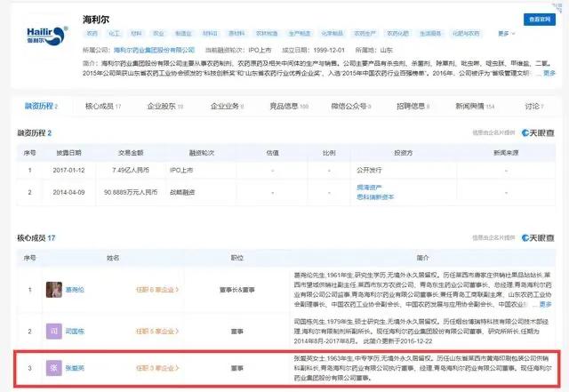Click the 2014-04-09 disclosure date cell
Screen dimensions: 569x392
pyautogui.click(x=68, y=192)
